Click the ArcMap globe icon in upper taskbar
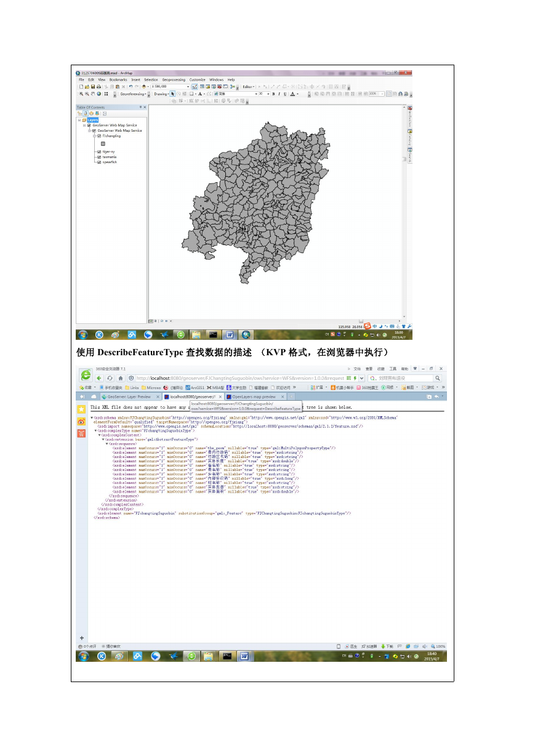This screenshot has width=535, height=756. click(x=246, y=334)
